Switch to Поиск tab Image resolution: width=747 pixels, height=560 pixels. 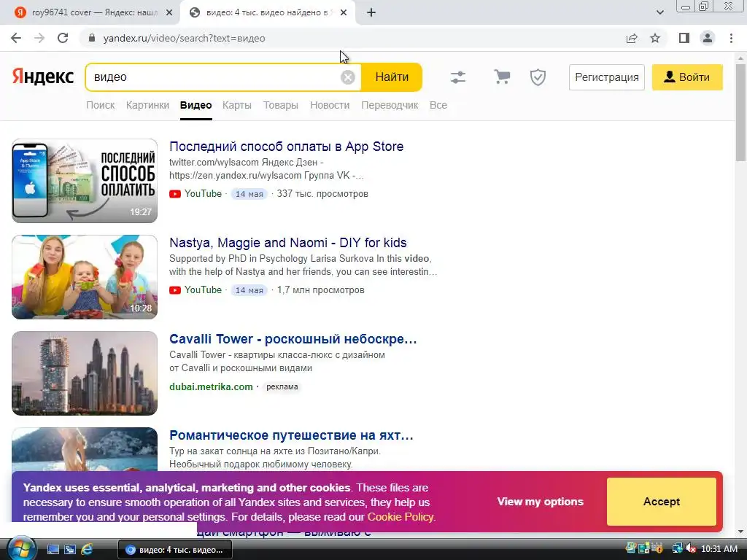click(x=100, y=105)
